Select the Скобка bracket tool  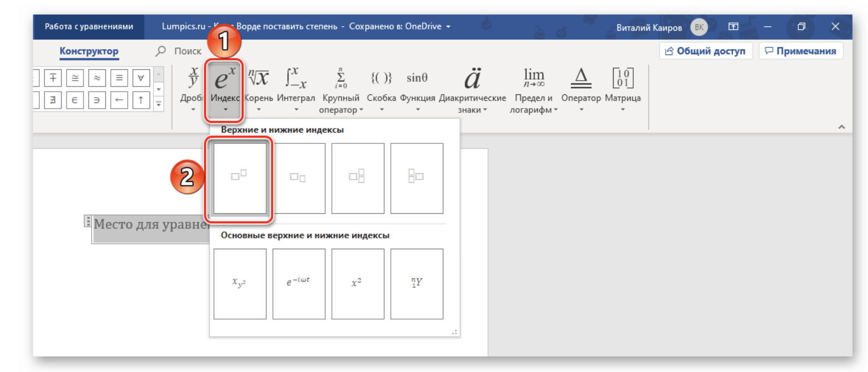pyautogui.click(x=381, y=87)
